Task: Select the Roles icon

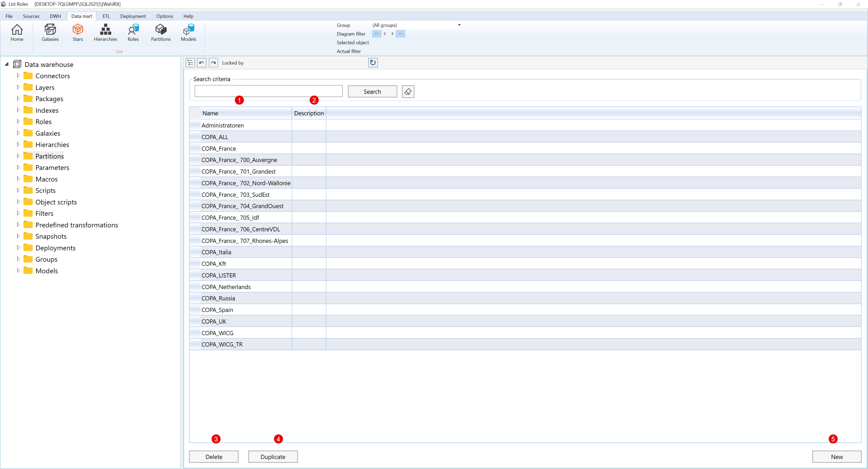Action: (133, 33)
